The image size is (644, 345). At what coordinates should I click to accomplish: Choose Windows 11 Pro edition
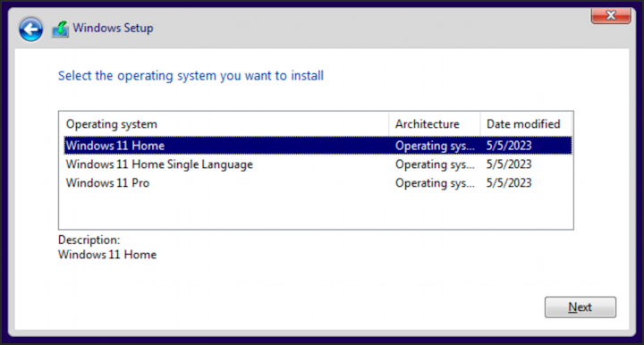click(x=318, y=183)
